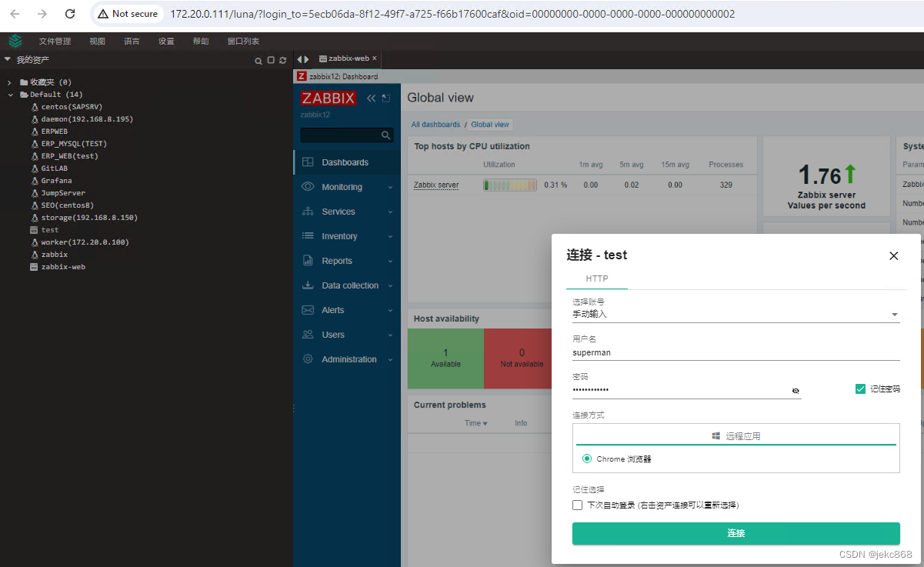Click the username field with superman
Image resolution: width=924 pixels, height=567 pixels.
tap(736, 352)
